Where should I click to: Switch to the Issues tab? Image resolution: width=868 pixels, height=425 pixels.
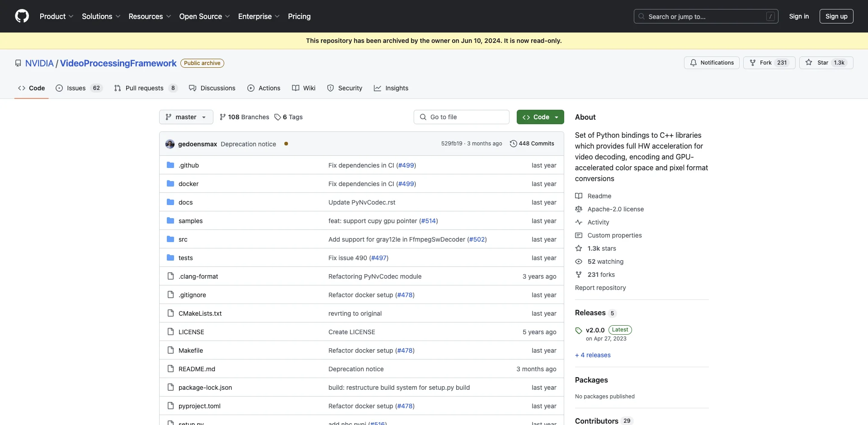click(79, 88)
